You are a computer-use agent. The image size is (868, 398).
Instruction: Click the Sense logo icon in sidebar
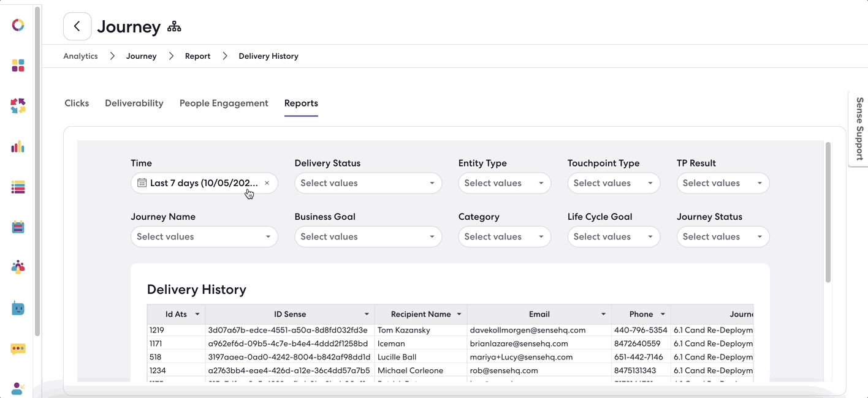(x=18, y=25)
